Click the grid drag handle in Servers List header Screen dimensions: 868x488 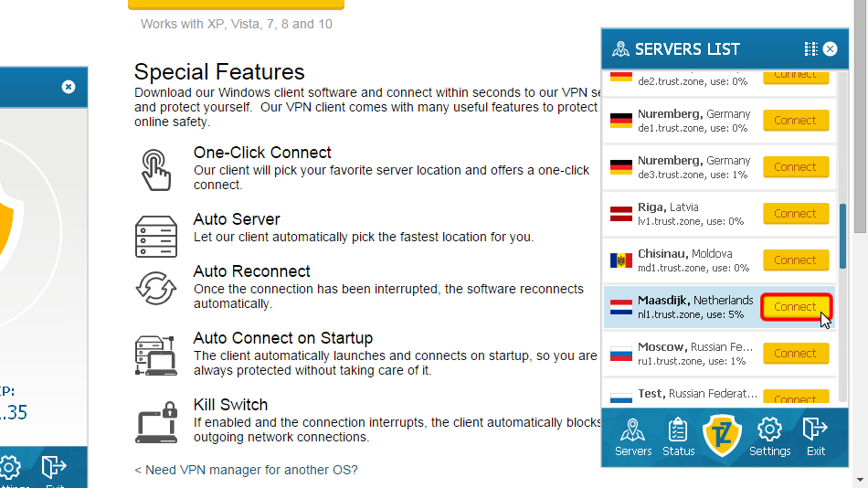[810, 49]
